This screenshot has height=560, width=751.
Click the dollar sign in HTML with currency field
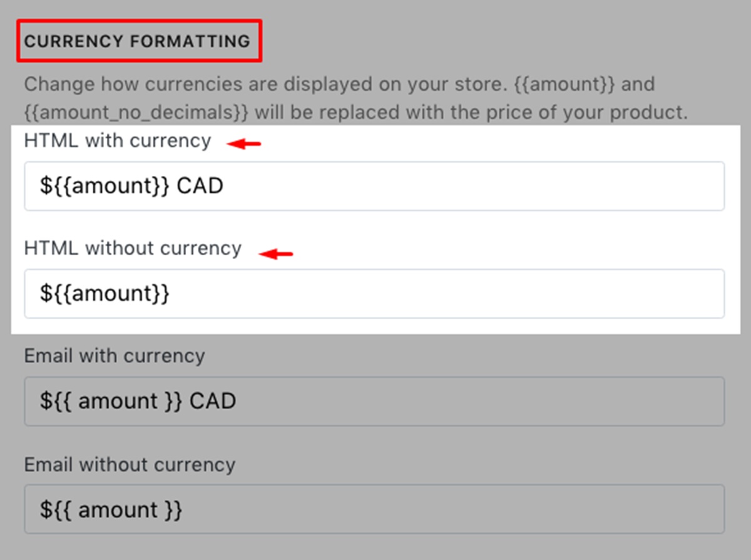tap(45, 186)
